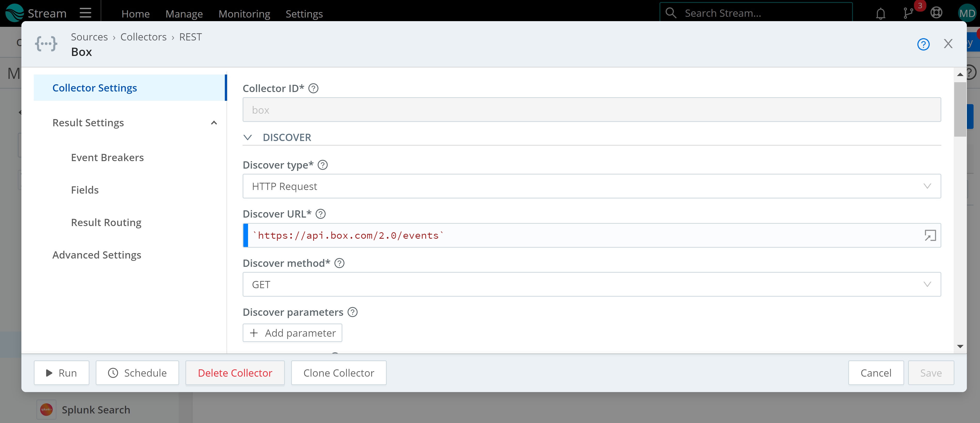The width and height of the screenshot is (980, 423).
Task: Click the Discover URL help icon
Action: click(x=321, y=214)
